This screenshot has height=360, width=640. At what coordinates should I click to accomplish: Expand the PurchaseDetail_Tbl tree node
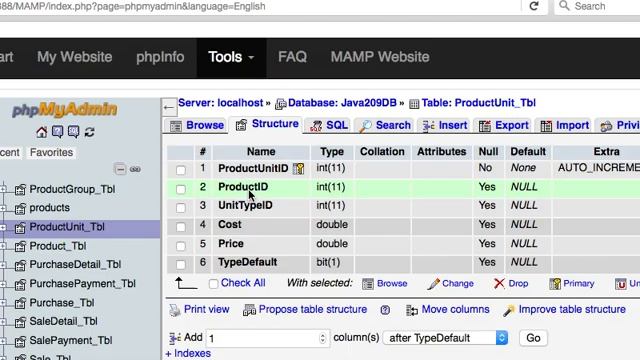(3, 265)
